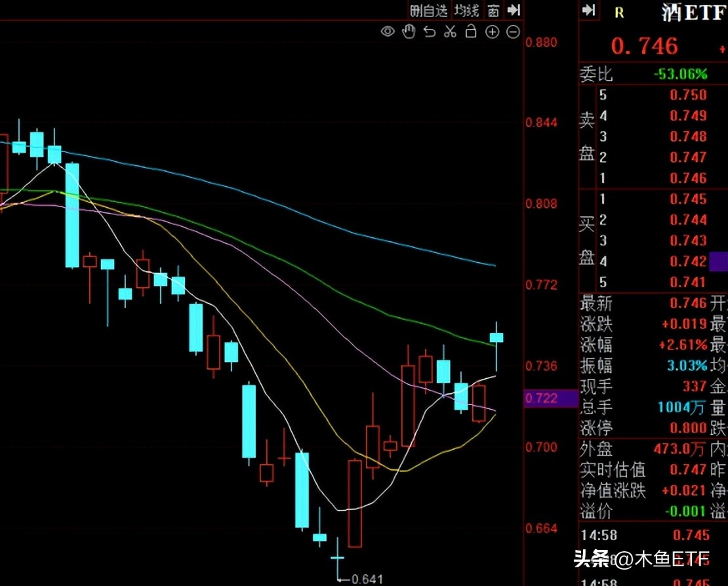Click the latest candlestick on the right
This screenshot has height=586, width=728.
pos(496,338)
